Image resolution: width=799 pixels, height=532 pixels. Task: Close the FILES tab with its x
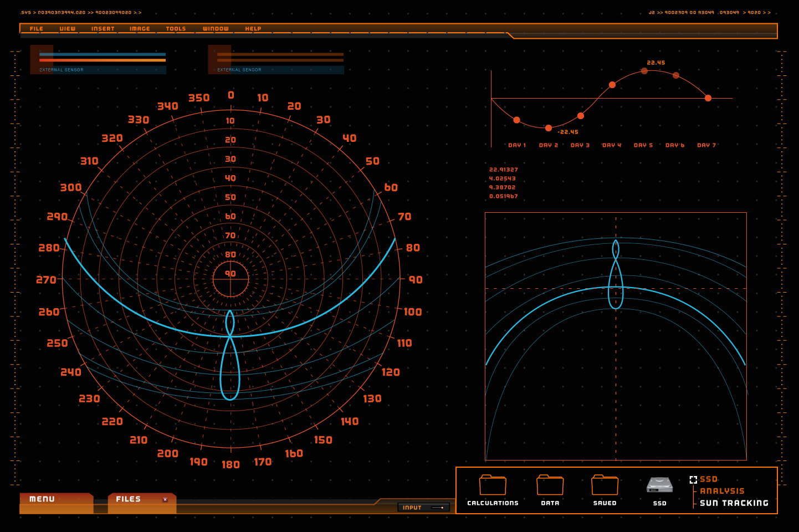(165, 499)
